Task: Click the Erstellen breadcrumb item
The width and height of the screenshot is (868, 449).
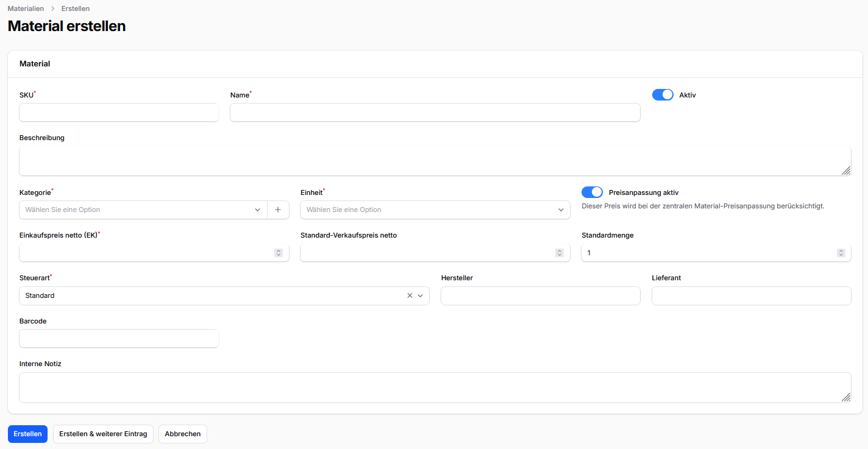Action: point(76,9)
